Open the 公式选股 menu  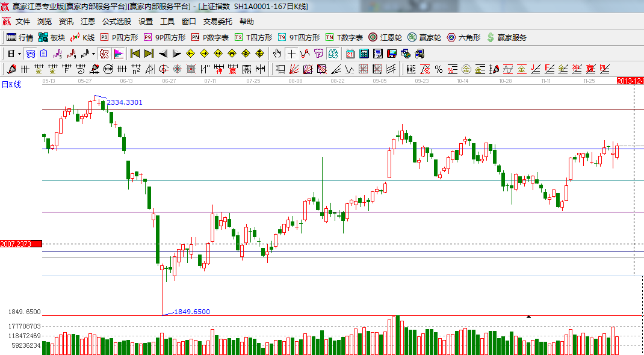coord(116,21)
